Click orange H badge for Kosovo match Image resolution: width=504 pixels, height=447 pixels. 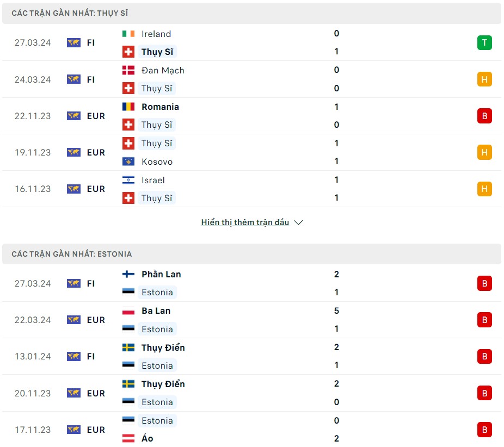[484, 152]
